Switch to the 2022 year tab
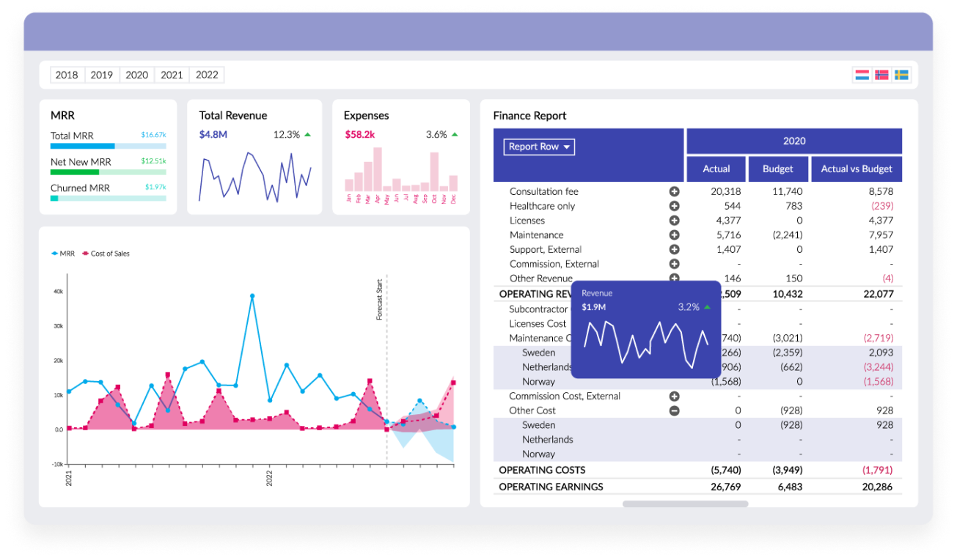Viewport: 957px width, 560px height. pos(207,74)
